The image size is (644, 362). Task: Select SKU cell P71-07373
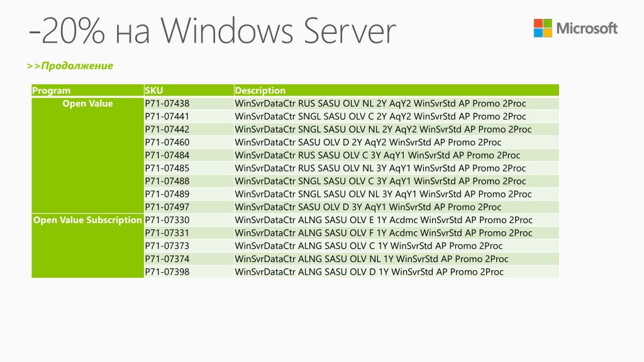[189, 246]
